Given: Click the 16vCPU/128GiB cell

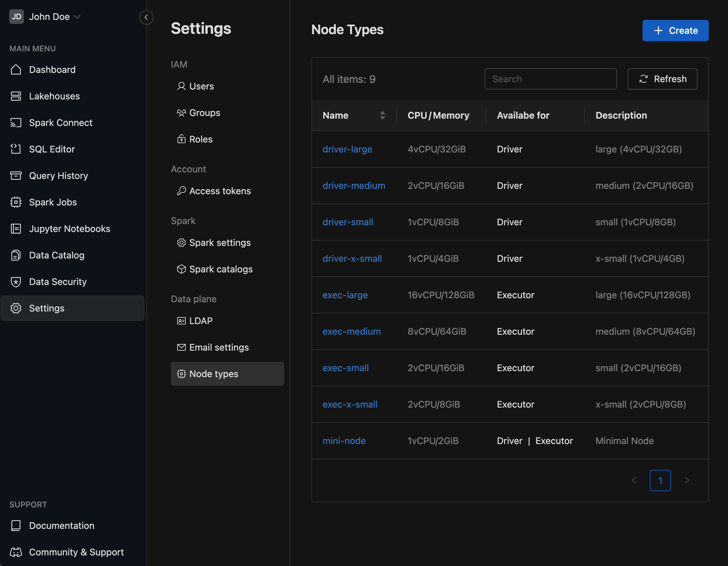Looking at the screenshot, I should click(x=441, y=295).
